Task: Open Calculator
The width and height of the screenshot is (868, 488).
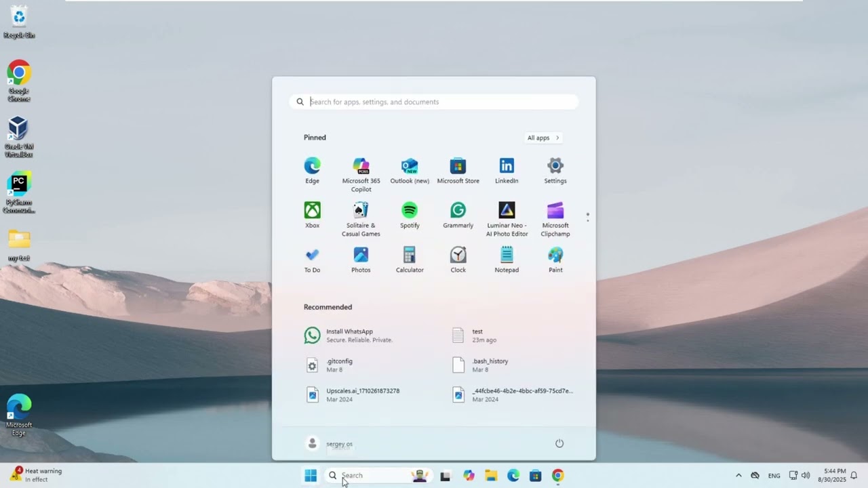Action: 410,260
